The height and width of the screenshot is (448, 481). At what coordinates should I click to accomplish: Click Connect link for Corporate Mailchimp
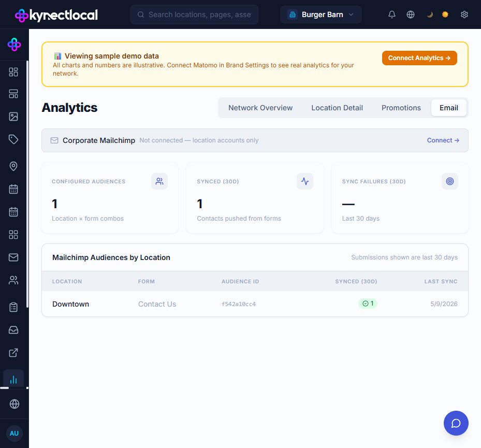pyautogui.click(x=443, y=140)
